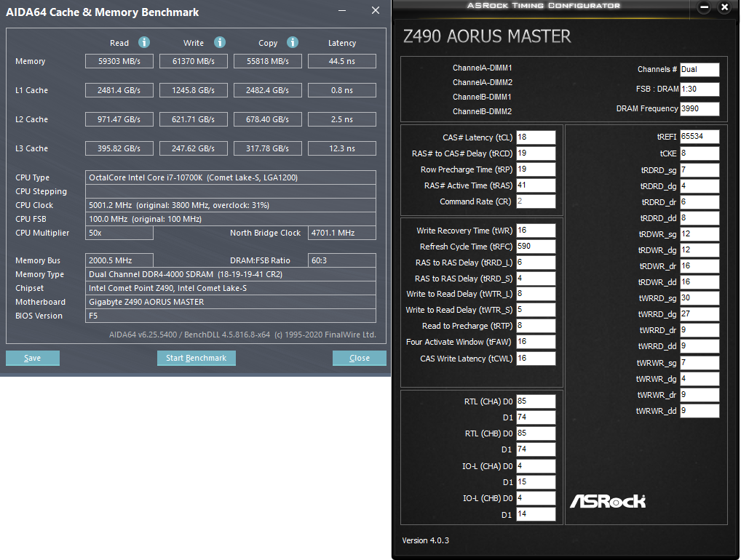741x560 pixels.
Task: Click the tWRRD_sg field showing 30
Action: tap(700, 298)
